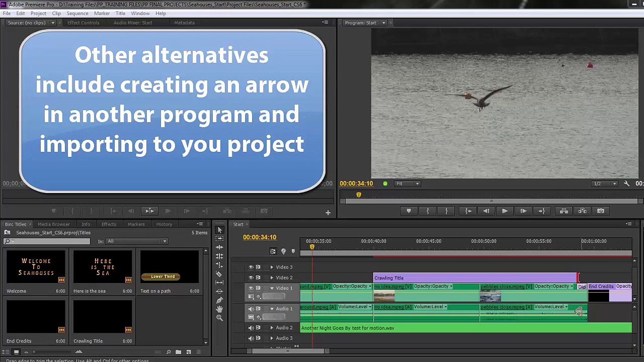Open the Program: Start sequence dropdown
Image resolution: width=644 pixels, height=362 pixels.
pos(383,23)
